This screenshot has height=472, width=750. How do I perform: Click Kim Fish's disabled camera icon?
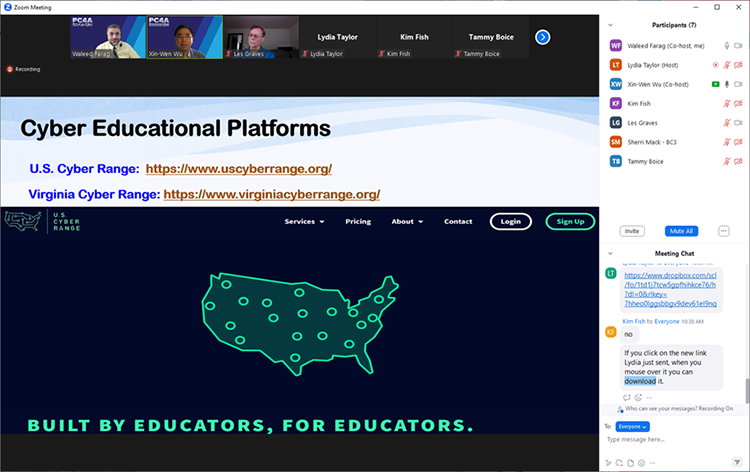(x=738, y=103)
